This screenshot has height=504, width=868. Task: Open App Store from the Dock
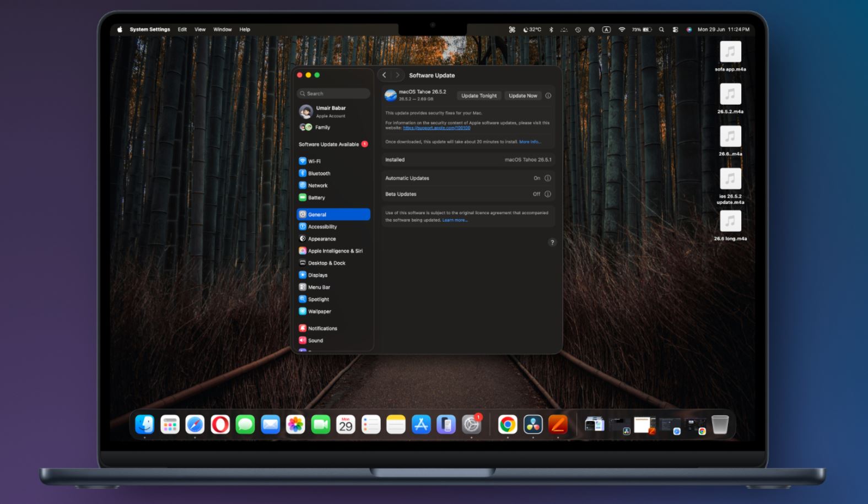coord(421,424)
